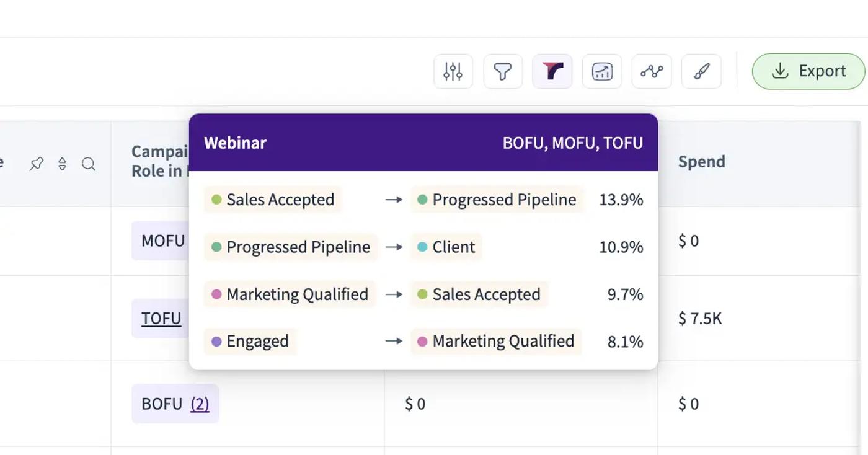This screenshot has height=455, width=868.
Task: Select the Client stage chip
Action: pyautogui.click(x=446, y=247)
